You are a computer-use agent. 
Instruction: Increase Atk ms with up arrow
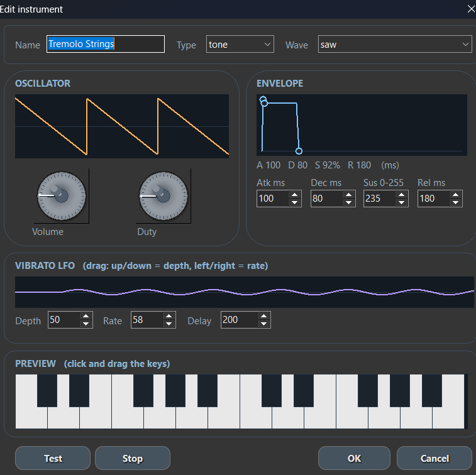[294, 195]
